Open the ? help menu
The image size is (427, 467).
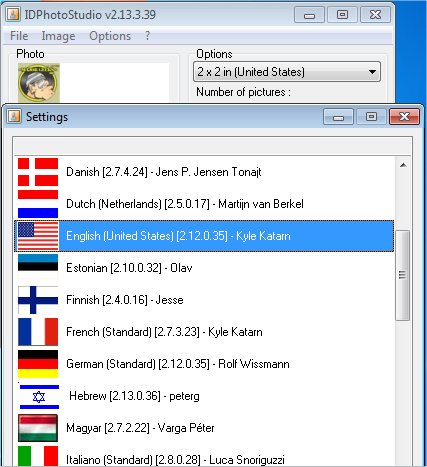click(x=147, y=36)
